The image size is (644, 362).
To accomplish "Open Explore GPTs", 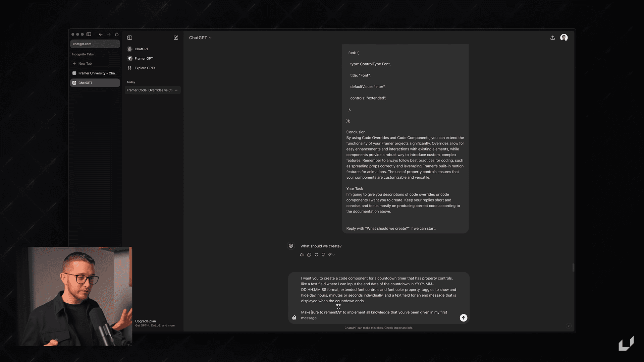I will coord(153,68).
